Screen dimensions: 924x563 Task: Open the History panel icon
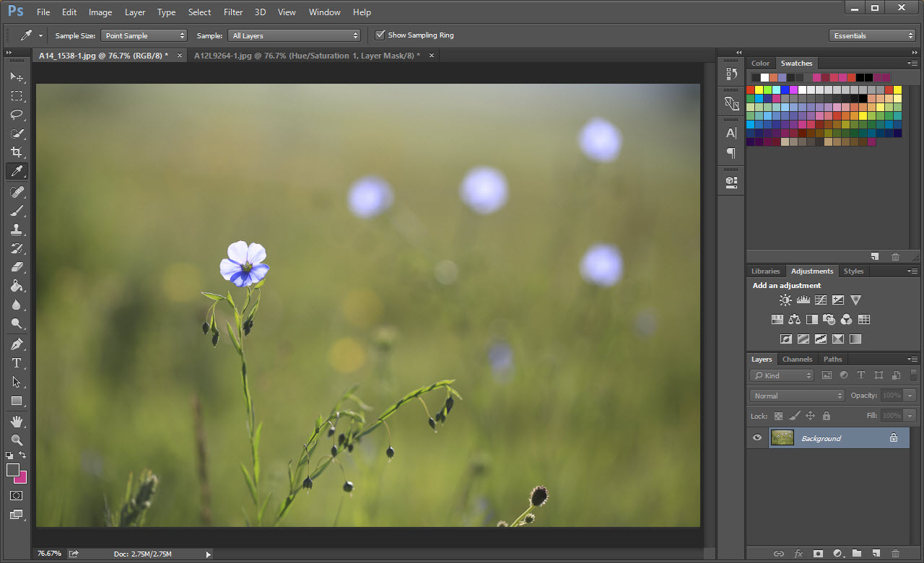click(731, 74)
